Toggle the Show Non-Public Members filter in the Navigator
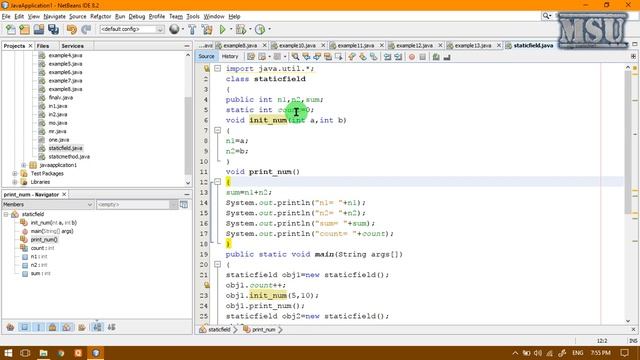The height and width of the screenshot is (360, 640). pos(52,327)
